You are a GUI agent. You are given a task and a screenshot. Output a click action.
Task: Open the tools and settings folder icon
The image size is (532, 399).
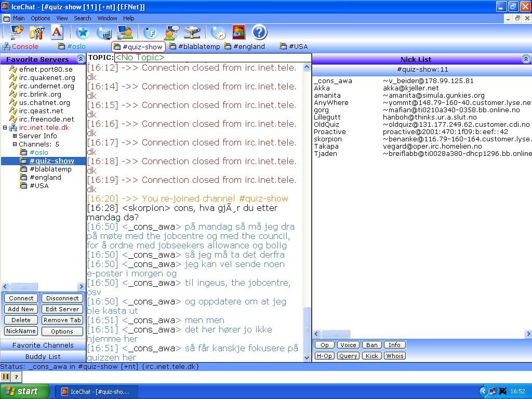37,33
